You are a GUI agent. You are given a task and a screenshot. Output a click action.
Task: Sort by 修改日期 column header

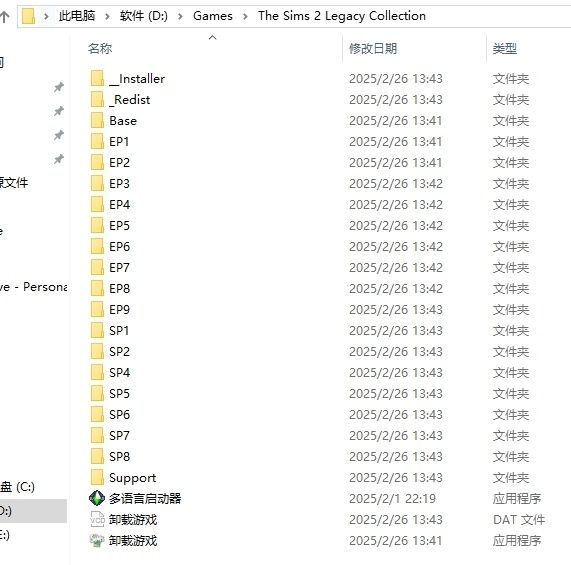click(373, 48)
